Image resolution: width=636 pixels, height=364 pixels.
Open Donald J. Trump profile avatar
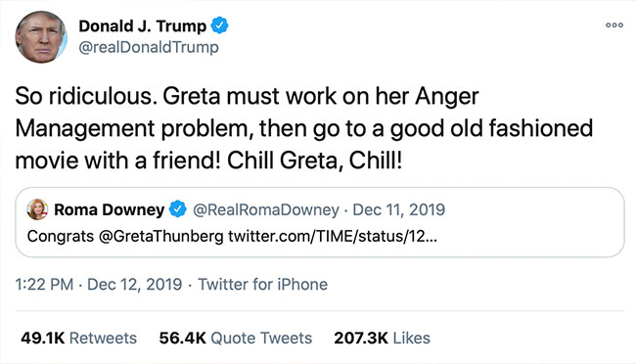click(41, 37)
